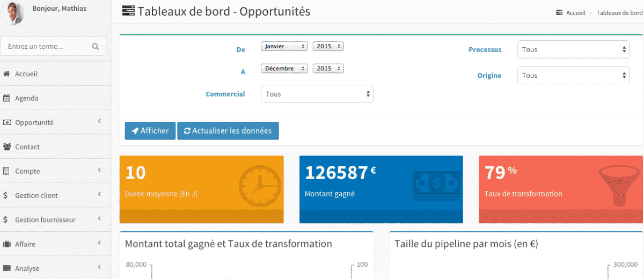Image resolution: width=644 pixels, height=279 pixels.
Task: Click the Contact people icon
Action: coord(7,146)
